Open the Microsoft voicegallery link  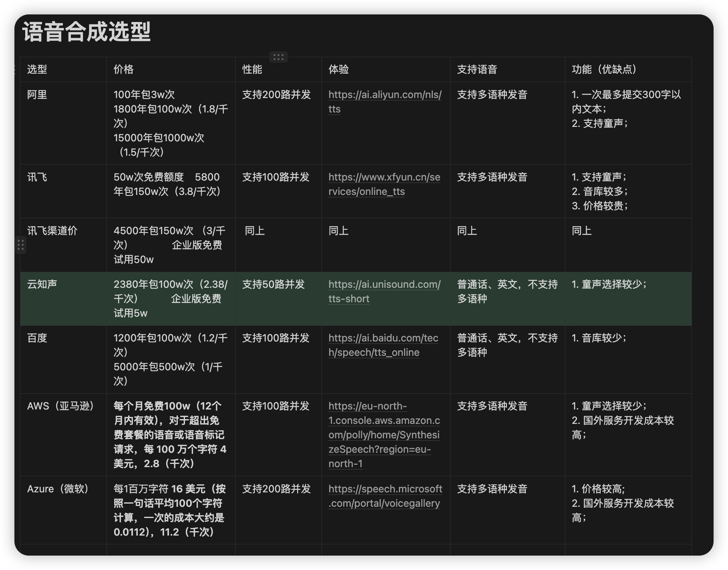point(385,496)
